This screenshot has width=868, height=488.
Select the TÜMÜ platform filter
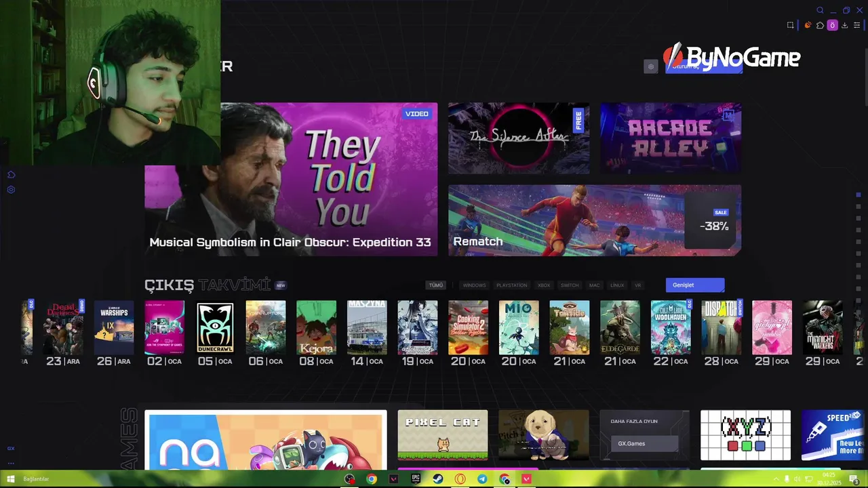coord(436,285)
